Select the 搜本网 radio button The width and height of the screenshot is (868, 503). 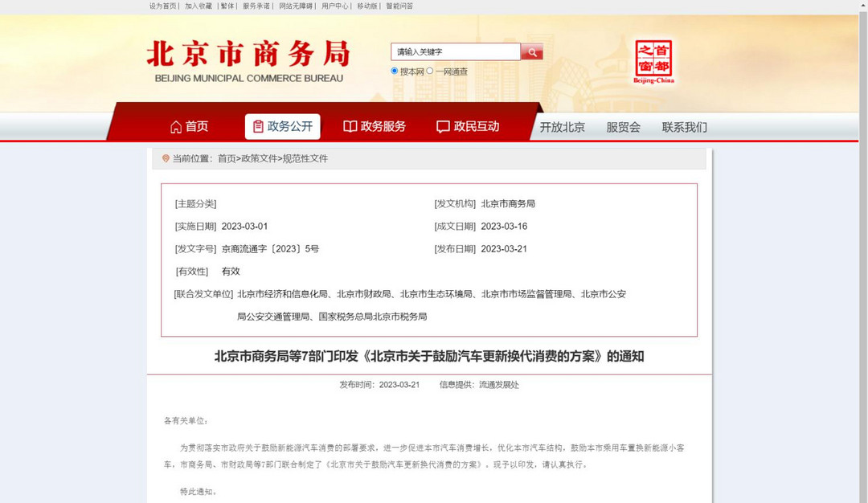point(394,71)
